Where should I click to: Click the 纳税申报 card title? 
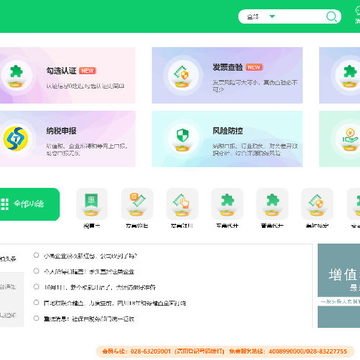(x=61, y=131)
